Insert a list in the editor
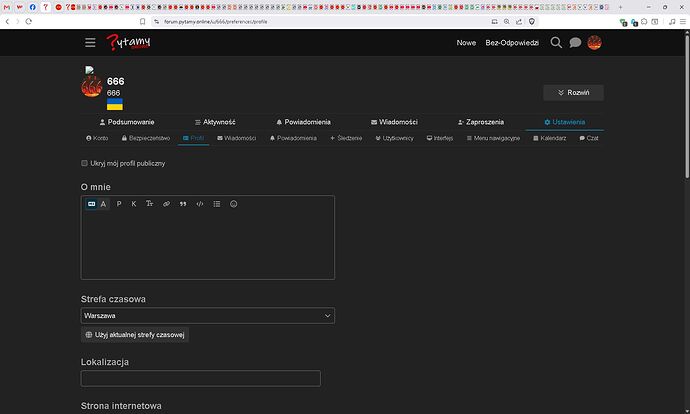The width and height of the screenshot is (690, 414). (x=217, y=204)
